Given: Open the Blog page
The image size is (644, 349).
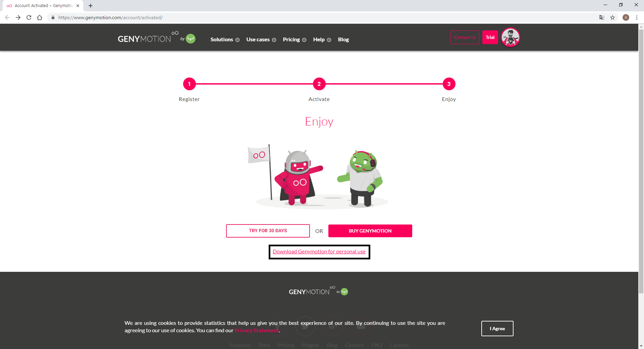Looking at the screenshot, I should [x=343, y=40].
